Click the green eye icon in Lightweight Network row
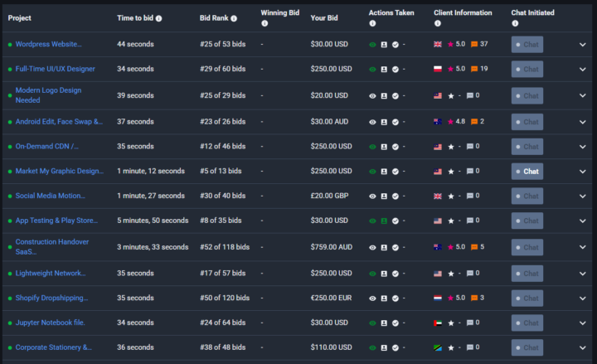 [x=372, y=274]
